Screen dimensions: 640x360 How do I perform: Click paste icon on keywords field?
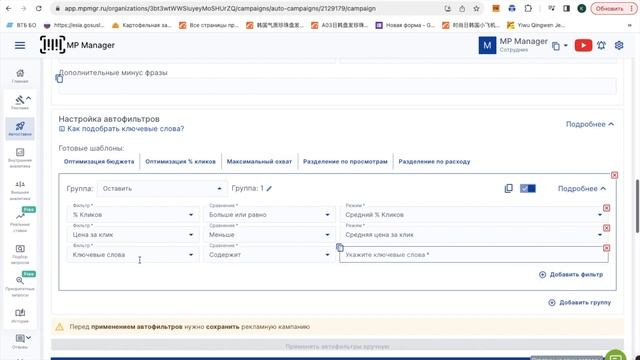coord(340,247)
